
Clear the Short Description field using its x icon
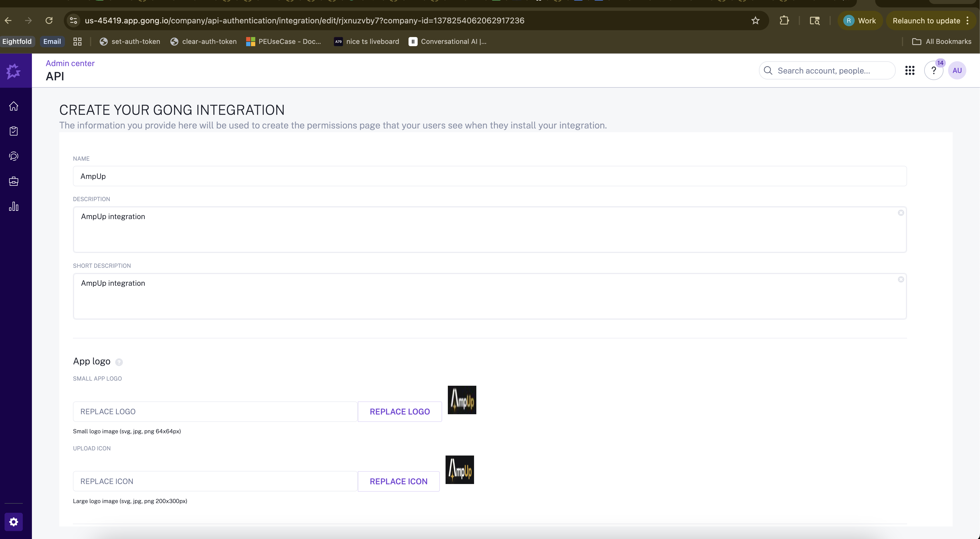pyautogui.click(x=901, y=279)
